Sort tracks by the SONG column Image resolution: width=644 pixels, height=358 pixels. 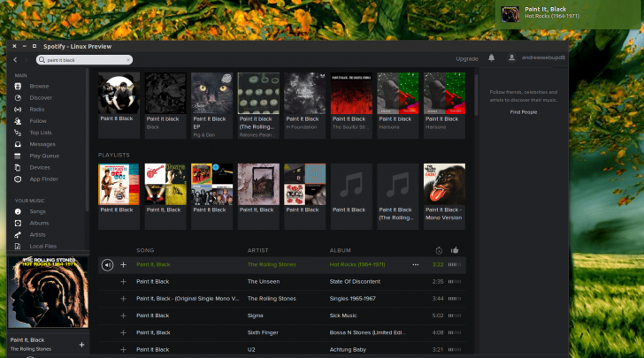(x=145, y=250)
